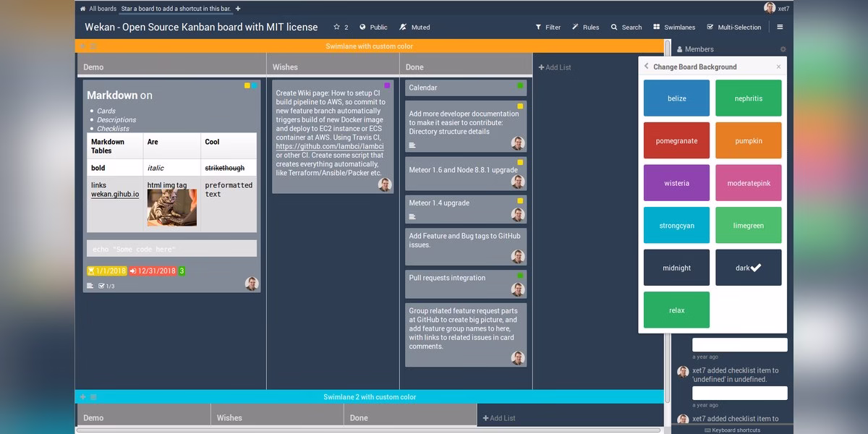Click the Members heading icon in sidebar

680,49
